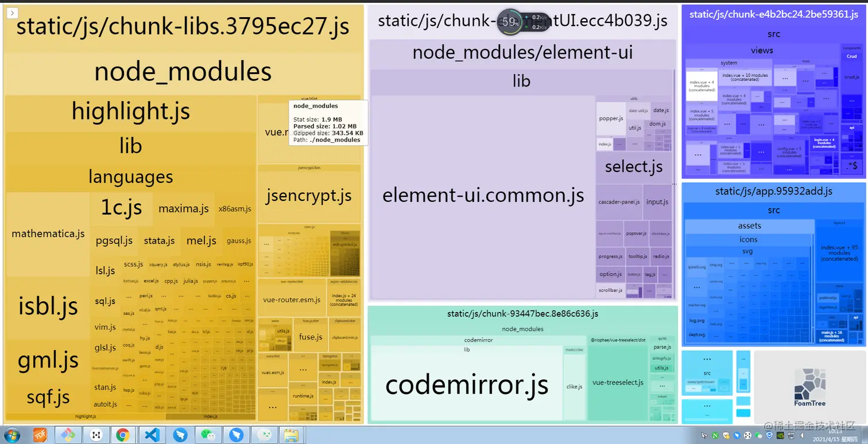The height and width of the screenshot is (444, 868).
Task: Select index.vue + 95 modules cell
Action: point(839,253)
